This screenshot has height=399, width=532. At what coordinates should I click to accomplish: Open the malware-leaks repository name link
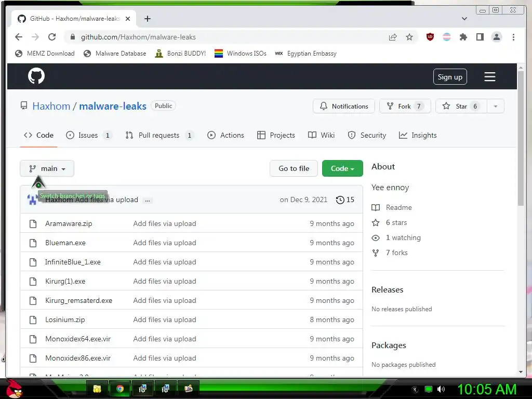(113, 106)
